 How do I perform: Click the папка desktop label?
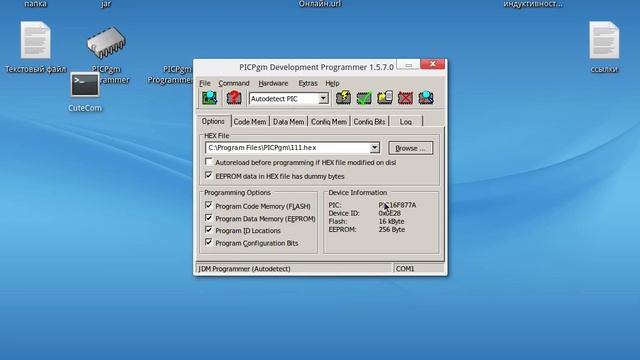pos(36,4)
